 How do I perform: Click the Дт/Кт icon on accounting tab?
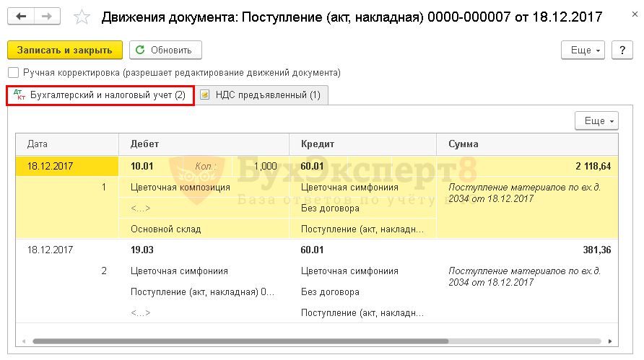tap(19, 95)
